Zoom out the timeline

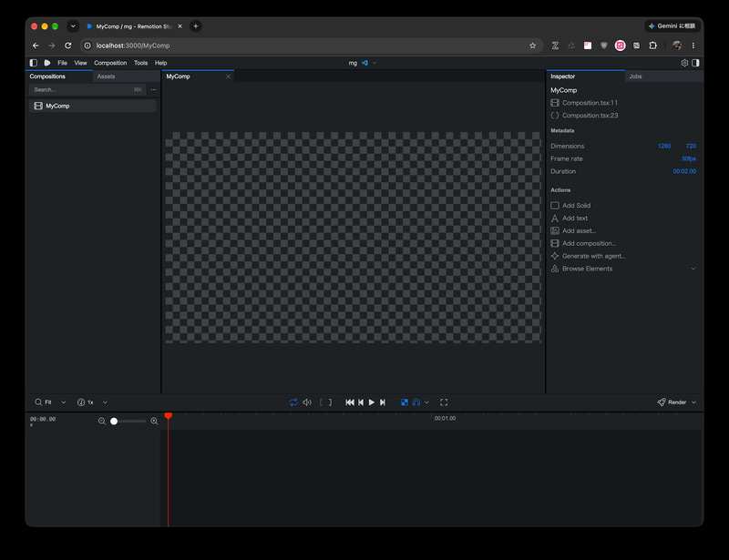(x=102, y=421)
